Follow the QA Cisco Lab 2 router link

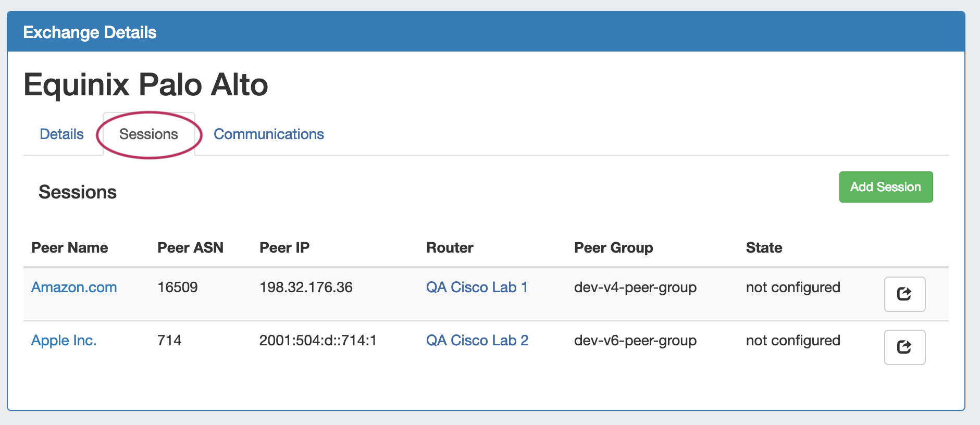(x=477, y=341)
